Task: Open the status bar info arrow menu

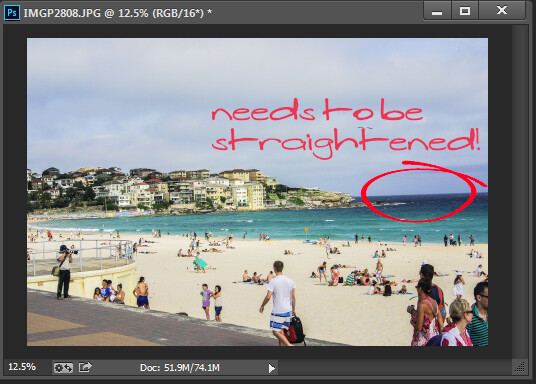Action: 272,368
